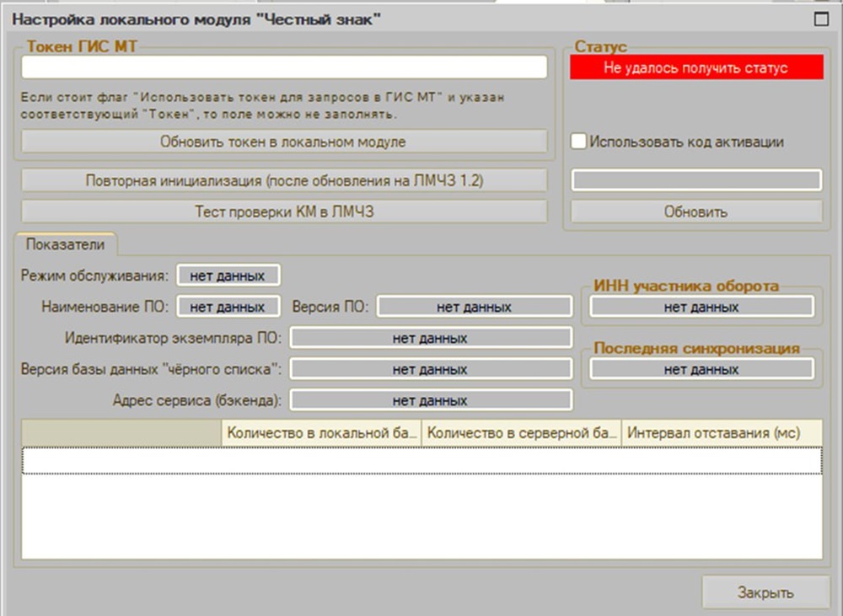Click the ИНН участника оборота field
The height and width of the screenshot is (616, 843).
click(x=701, y=307)
